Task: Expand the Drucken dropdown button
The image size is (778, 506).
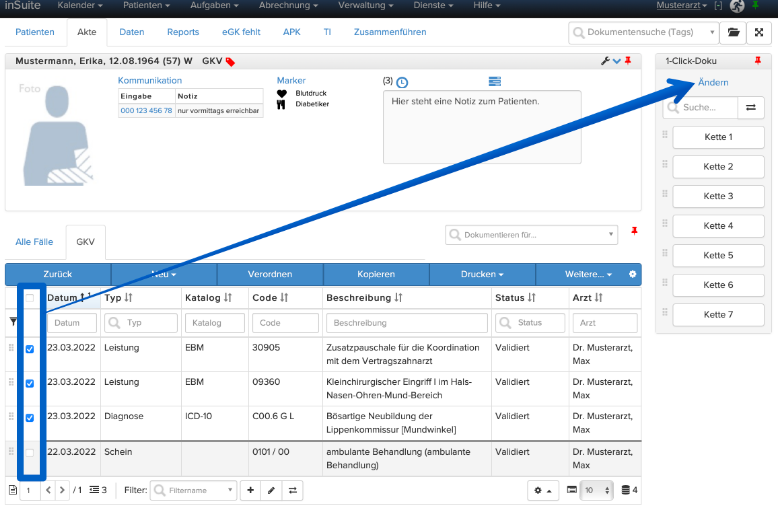Action: tap(482, 274)
